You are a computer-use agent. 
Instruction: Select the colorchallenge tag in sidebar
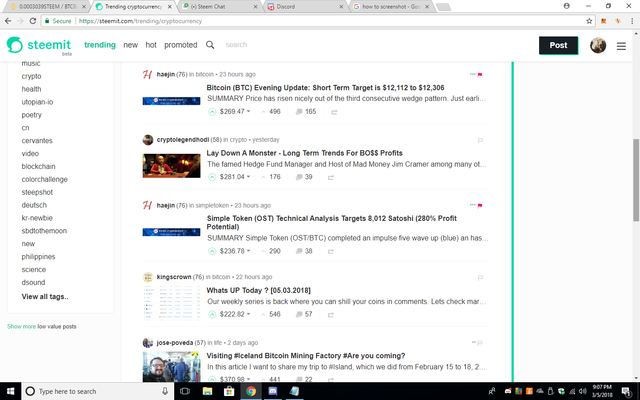[x=44, y=179]
